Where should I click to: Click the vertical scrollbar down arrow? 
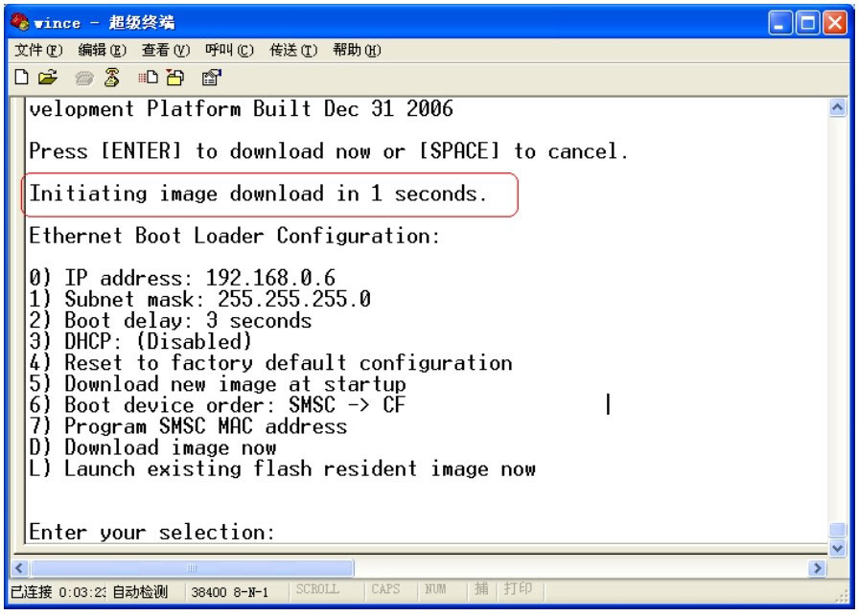pos(837,548)
